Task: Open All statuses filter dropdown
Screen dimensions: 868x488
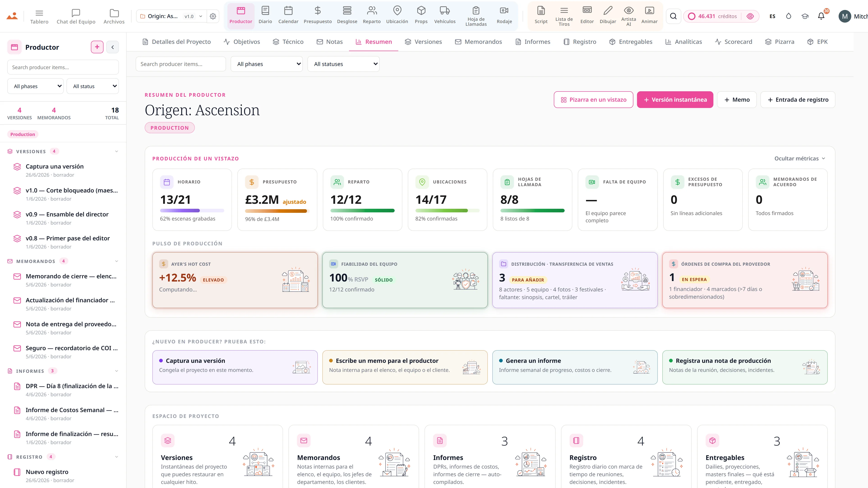Action: pos(343,64)
